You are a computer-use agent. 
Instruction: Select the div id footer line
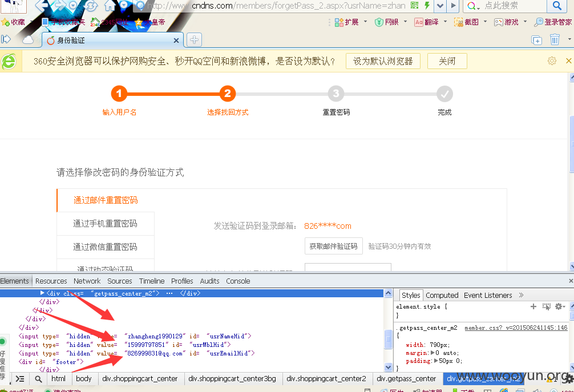tap(51, 362)
